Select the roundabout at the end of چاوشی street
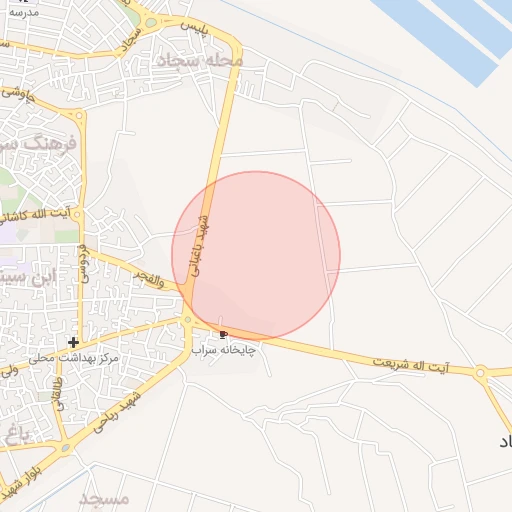This screenshot has height=512, width=512. 79,116
